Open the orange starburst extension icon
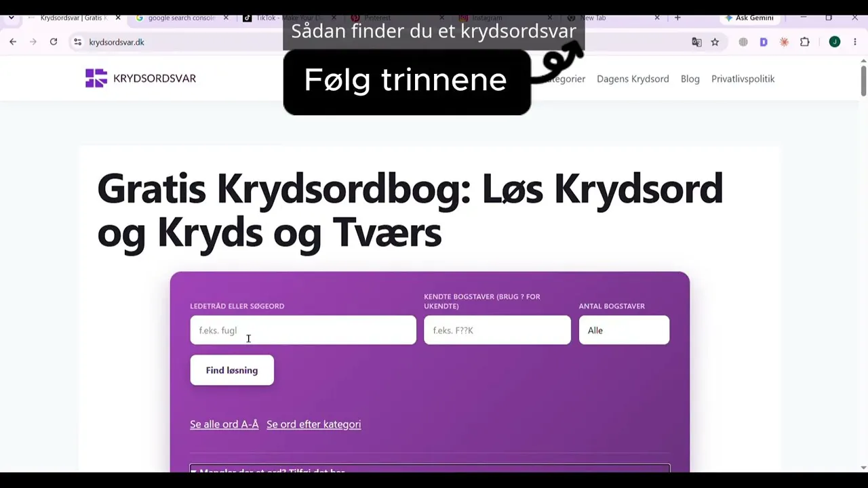868x488 pixels. (x=784, y=42)
